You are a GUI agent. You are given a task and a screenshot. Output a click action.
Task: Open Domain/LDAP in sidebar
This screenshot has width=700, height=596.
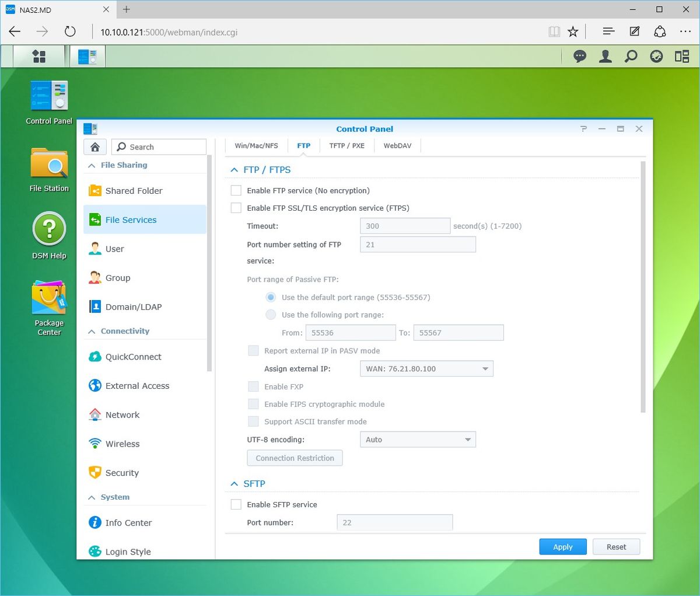click(x=145, y=306)
